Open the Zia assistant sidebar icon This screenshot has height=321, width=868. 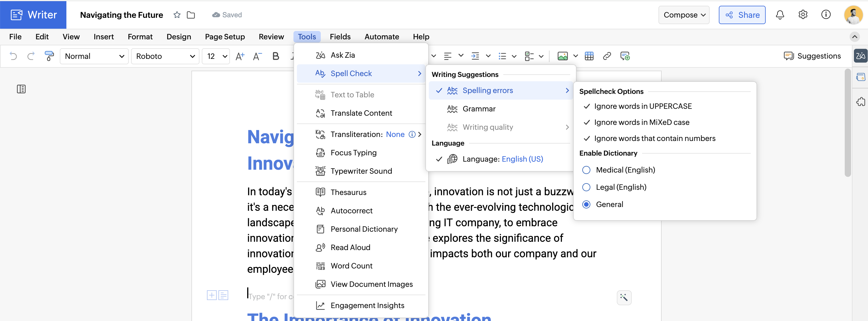tap(860, 56)
